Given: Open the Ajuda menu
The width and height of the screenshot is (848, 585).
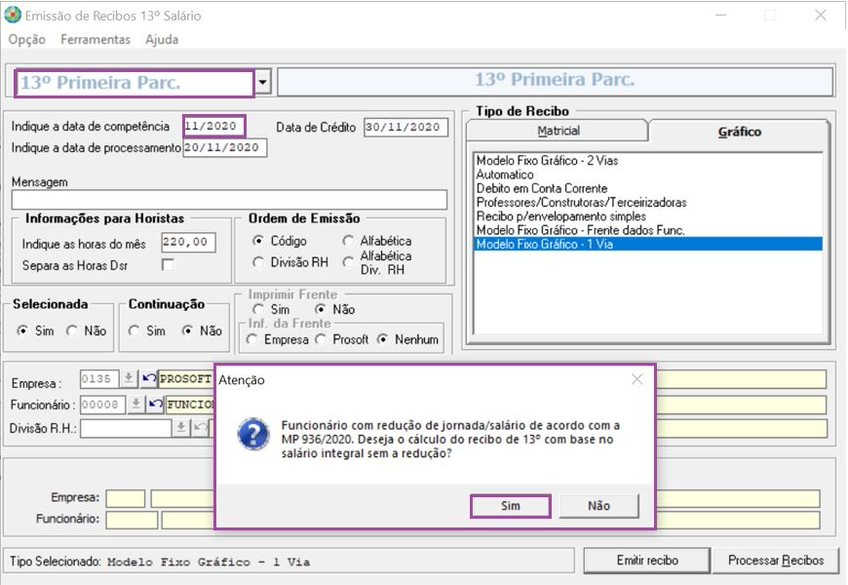Looking at the screenshot, I should coord(162,39).
